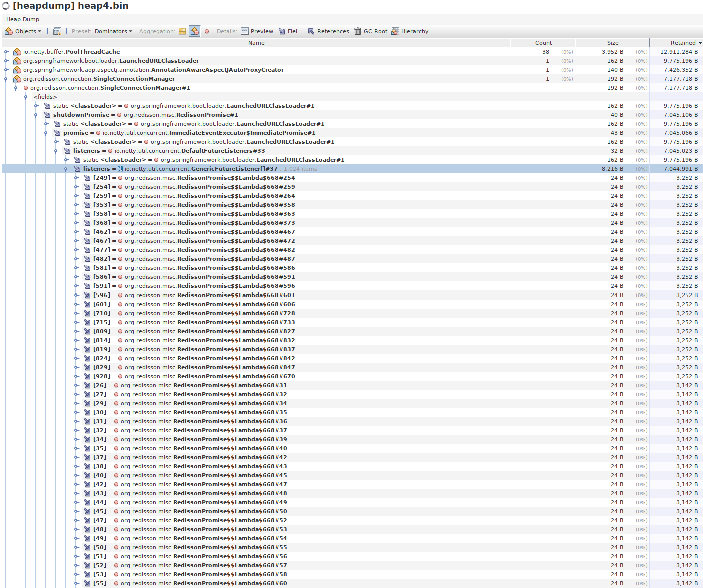
Task: Collapse the SingleConnectionManager#1 tree node
Action: tap(15, 88)
